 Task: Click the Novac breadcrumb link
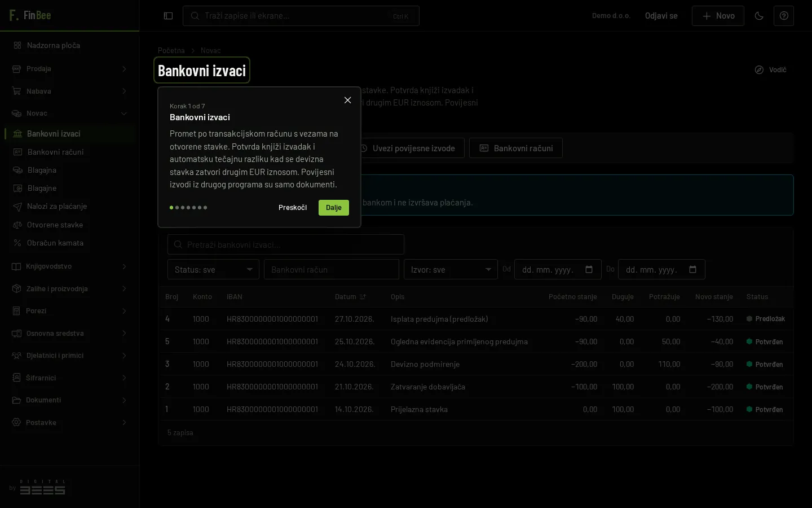click(x=211, y=50)
